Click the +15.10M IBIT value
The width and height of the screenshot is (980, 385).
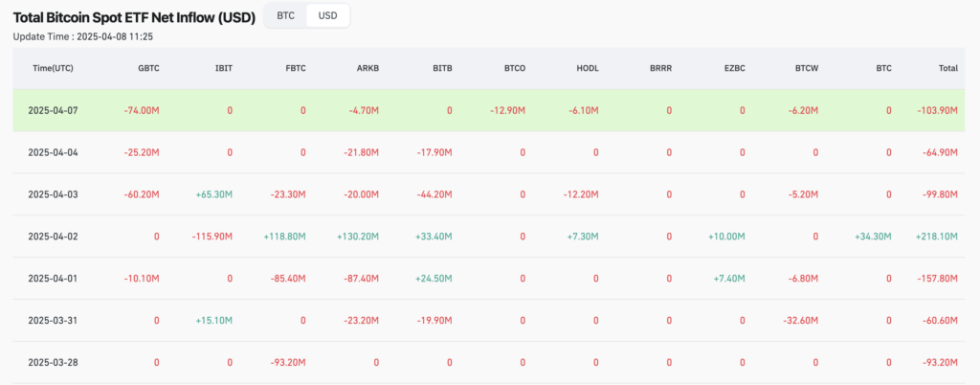point(214,321)
